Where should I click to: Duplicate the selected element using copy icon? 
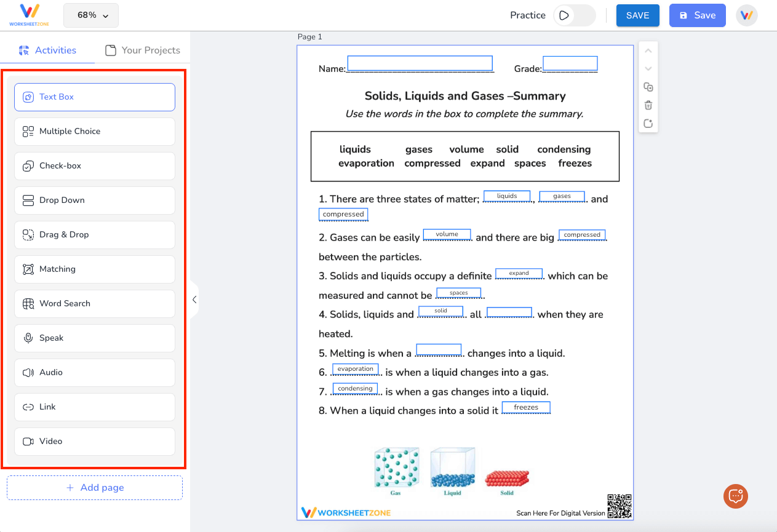(x=648, y=87)
